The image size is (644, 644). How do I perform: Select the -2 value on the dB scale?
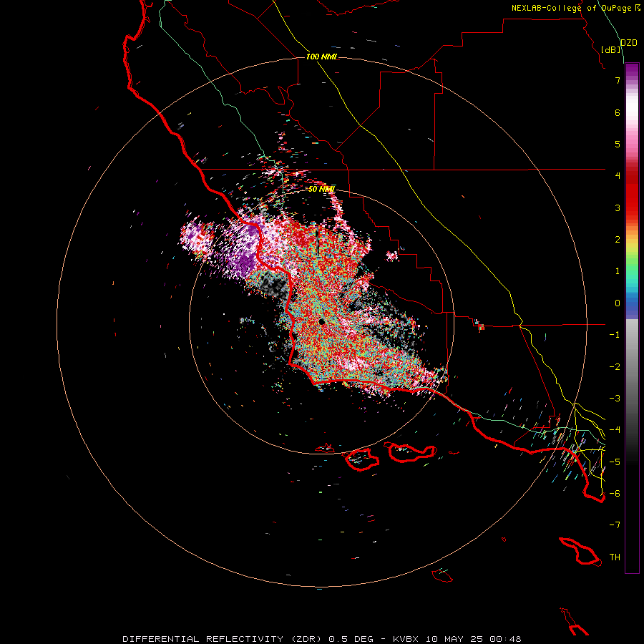tap(615, 367)
